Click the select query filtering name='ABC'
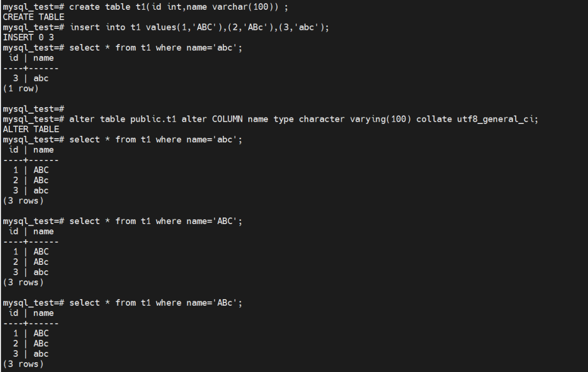The image size is (588, 372). click(155, 221)
